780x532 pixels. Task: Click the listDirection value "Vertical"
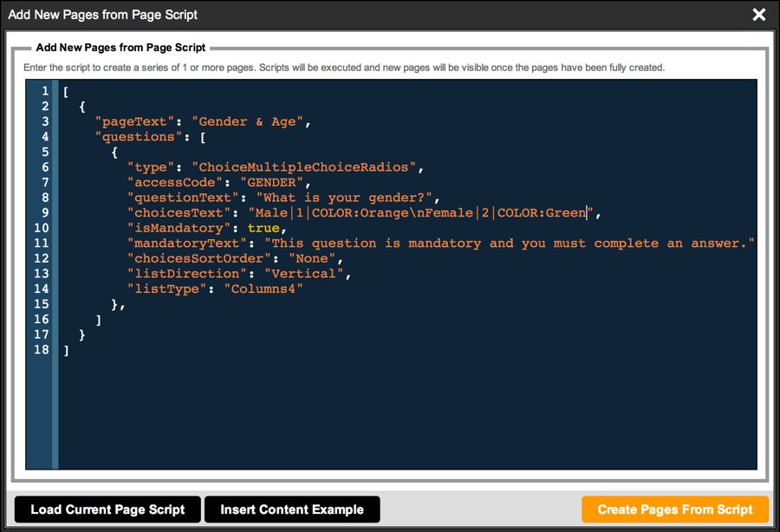click(x=307, y=273)
